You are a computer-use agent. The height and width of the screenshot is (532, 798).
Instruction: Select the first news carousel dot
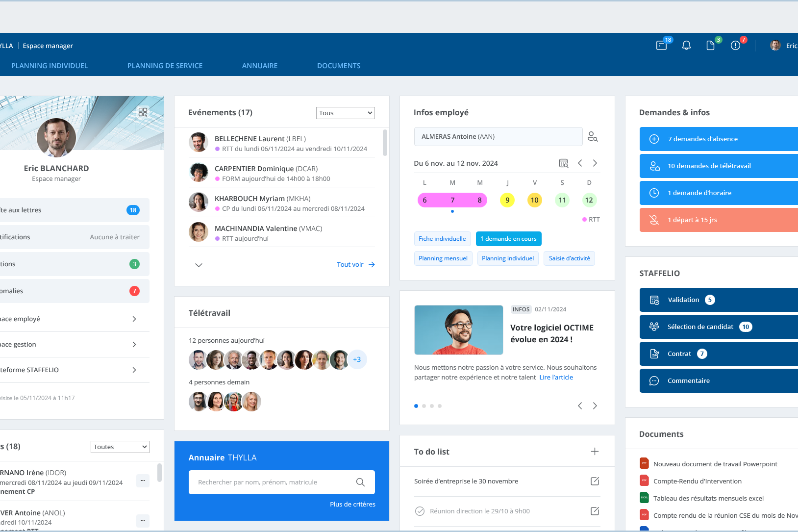click(416, 406)
